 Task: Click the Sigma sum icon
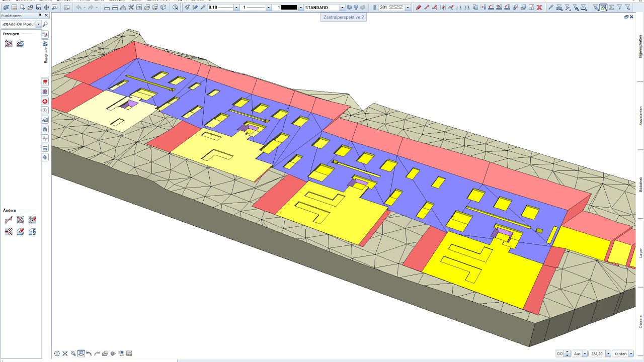tap(611, 8)
